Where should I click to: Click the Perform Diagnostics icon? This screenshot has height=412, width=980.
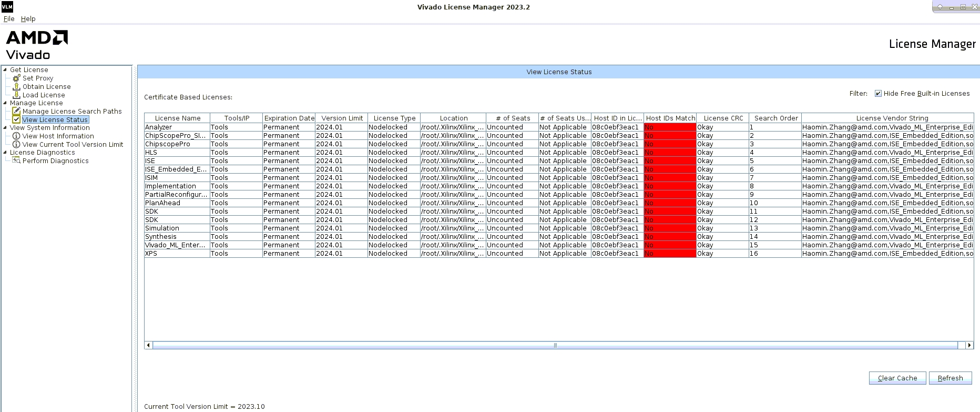coord(16,160)
